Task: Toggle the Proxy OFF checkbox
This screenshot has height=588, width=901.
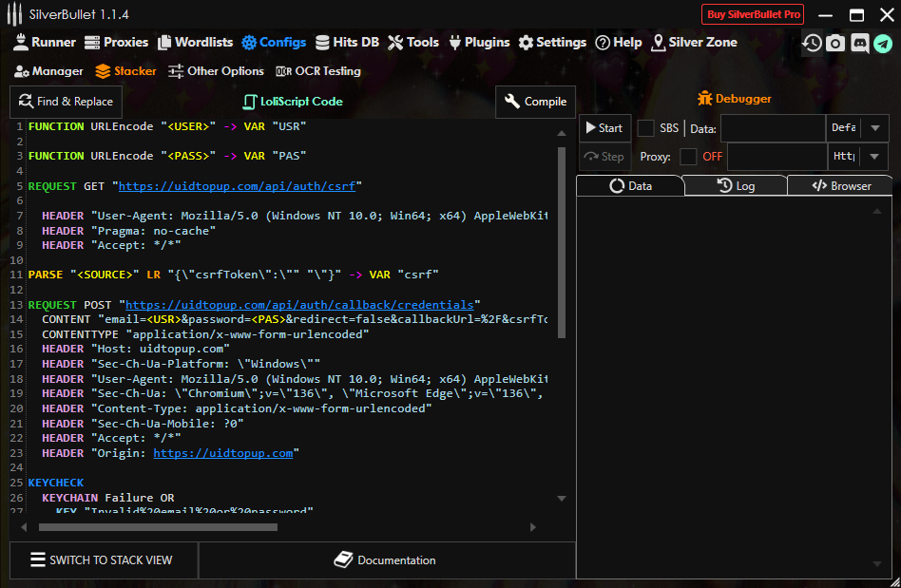Action: [x=689, y=157]
